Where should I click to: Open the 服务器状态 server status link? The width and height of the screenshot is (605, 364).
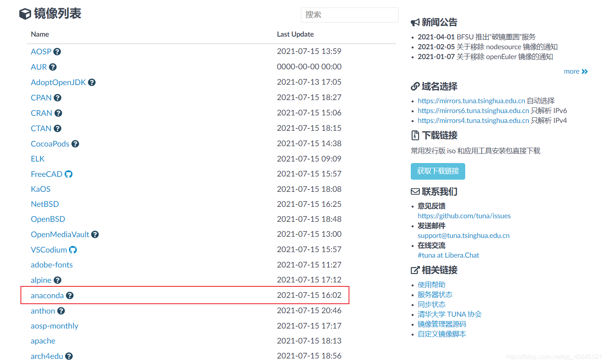point(435,295)
